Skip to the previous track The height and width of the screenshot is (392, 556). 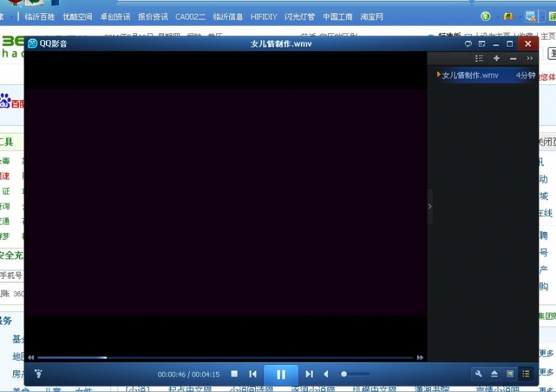tap(253, 374)
